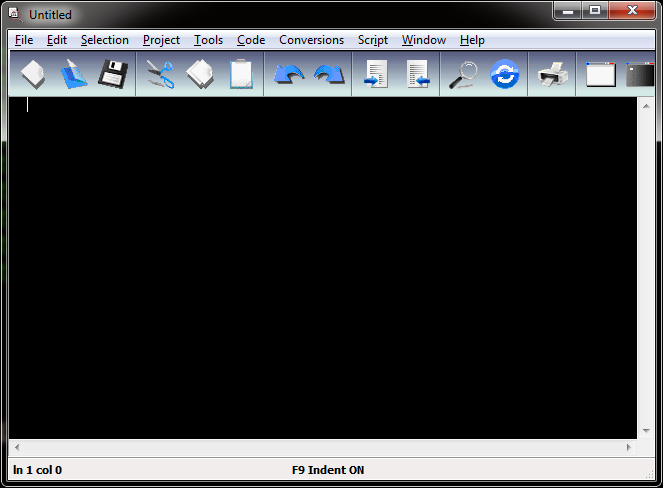Click the blue circular Replace icon
The width and height of the screenshot is (663, 488).
click(504, 74)
